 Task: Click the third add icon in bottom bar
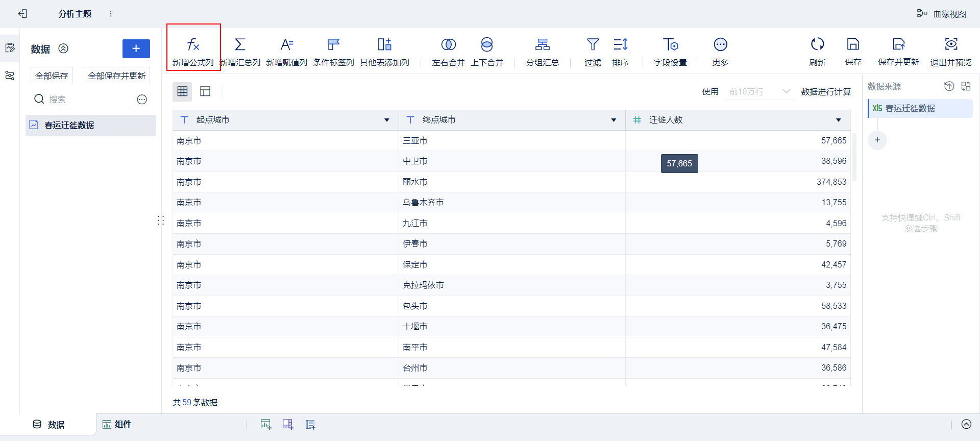(310, 425)
